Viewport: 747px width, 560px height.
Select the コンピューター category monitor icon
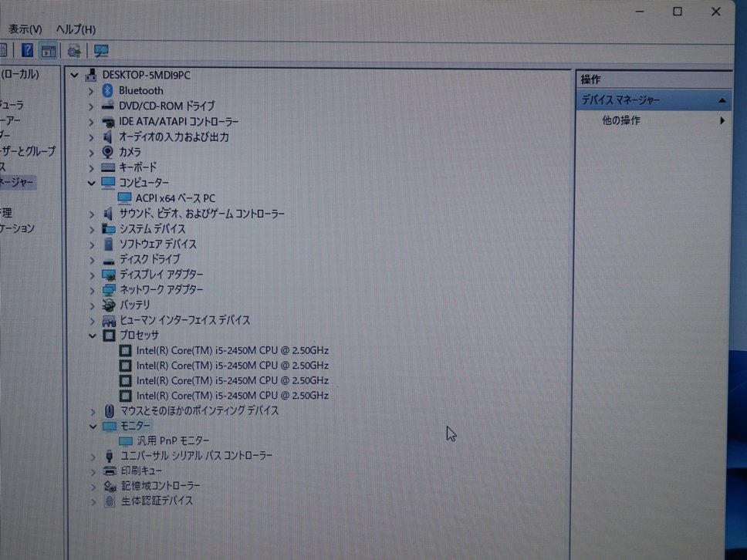coord(108,183)
